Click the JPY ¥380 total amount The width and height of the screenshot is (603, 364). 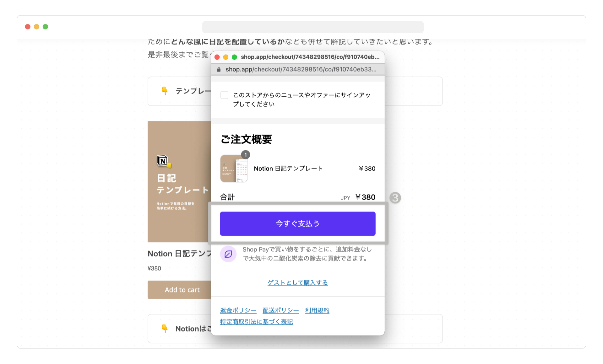[x=358, y=197]
